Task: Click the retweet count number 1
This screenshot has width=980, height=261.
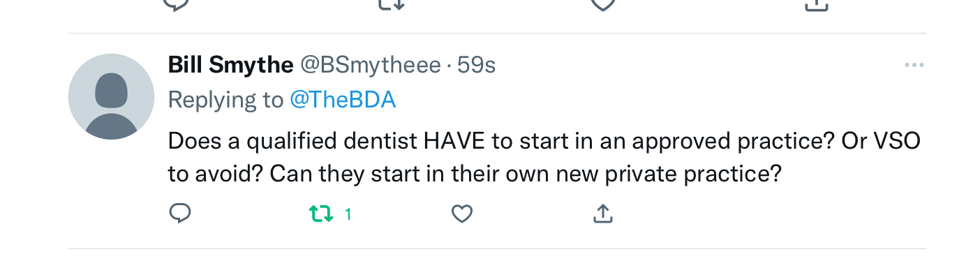Action: pyautogui.click(x=348, y=214)
